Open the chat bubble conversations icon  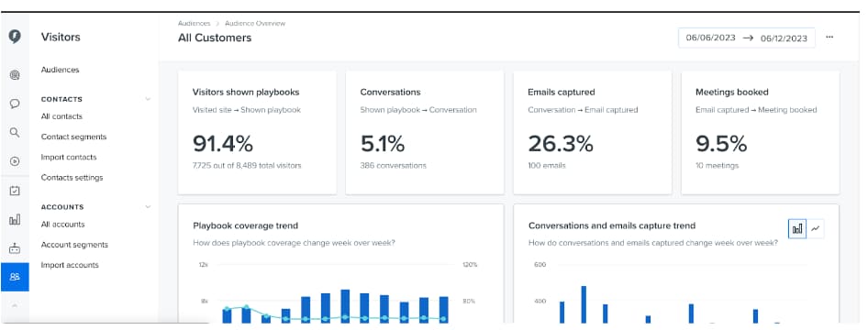point(15,104)
